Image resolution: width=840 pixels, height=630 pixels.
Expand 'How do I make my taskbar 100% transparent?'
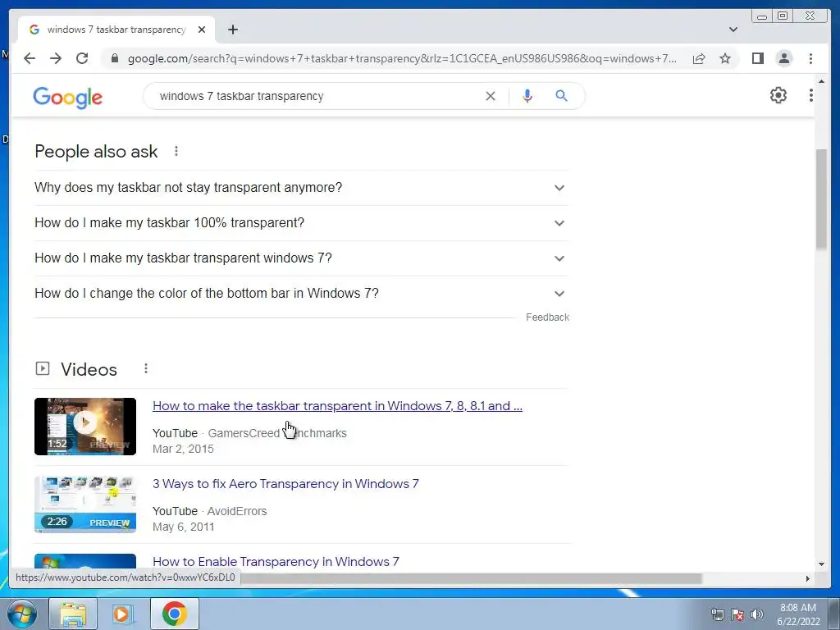coord(301,223)
